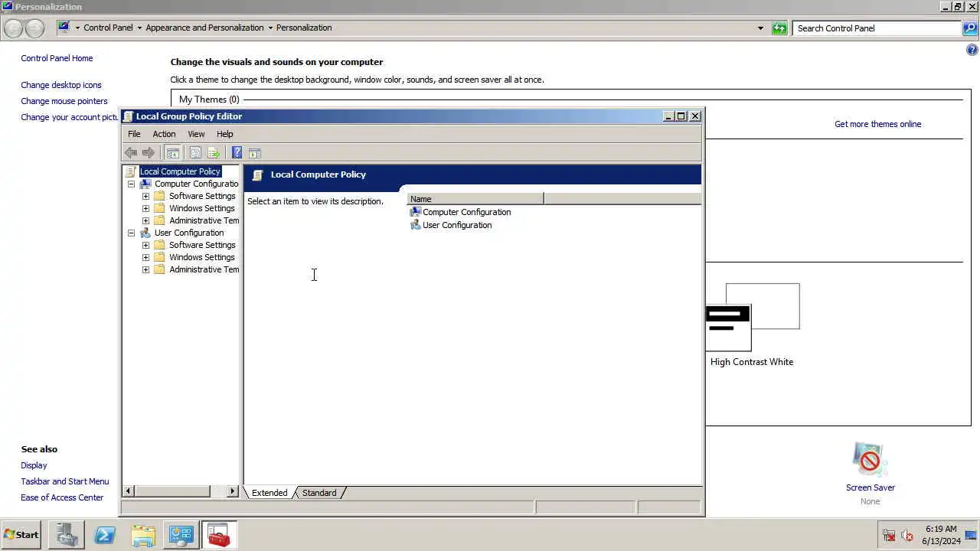
Task: Click Software Settings folder icon under Computer Configuration
Action: point(159,196)
